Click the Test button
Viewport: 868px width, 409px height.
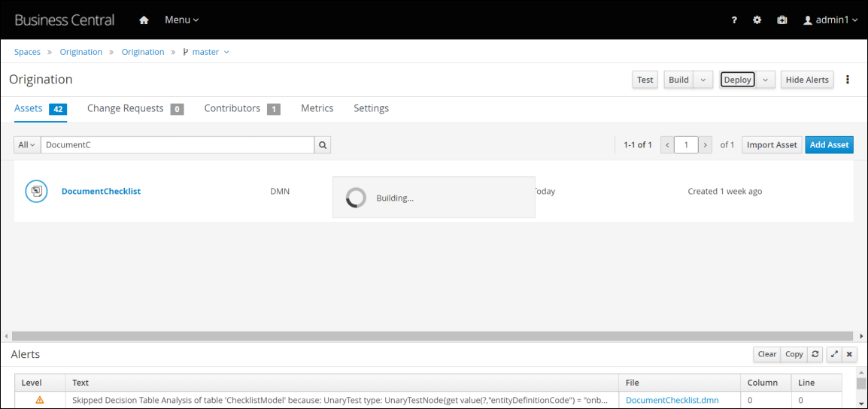click(x=645, y=80)
